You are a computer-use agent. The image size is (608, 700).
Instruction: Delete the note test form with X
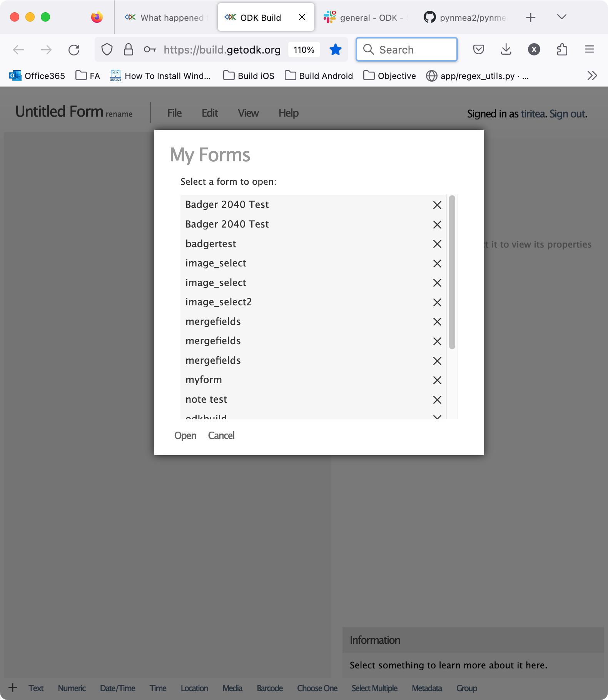[437, 400]
